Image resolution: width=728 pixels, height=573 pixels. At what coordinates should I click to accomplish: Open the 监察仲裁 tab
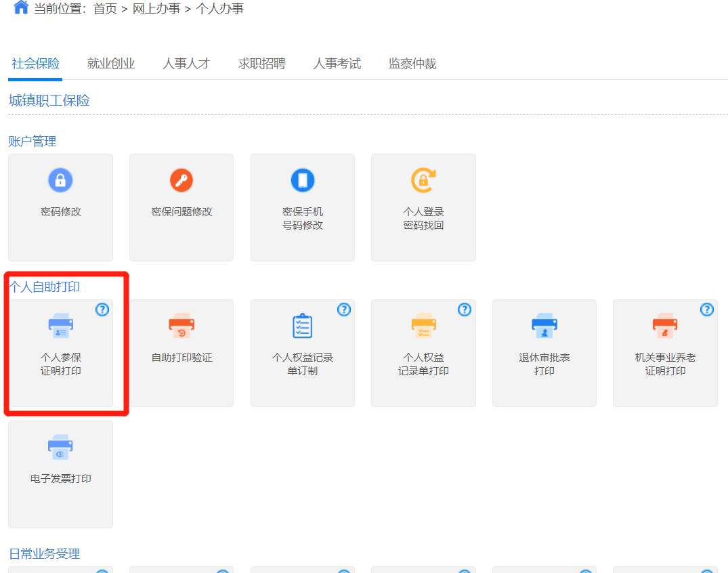pos(412,64)
